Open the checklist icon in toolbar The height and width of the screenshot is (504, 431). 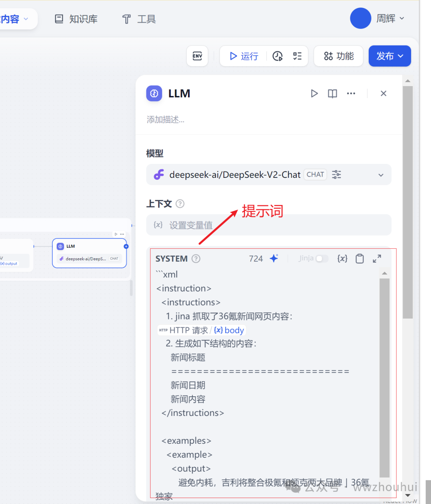pos(297,56)
